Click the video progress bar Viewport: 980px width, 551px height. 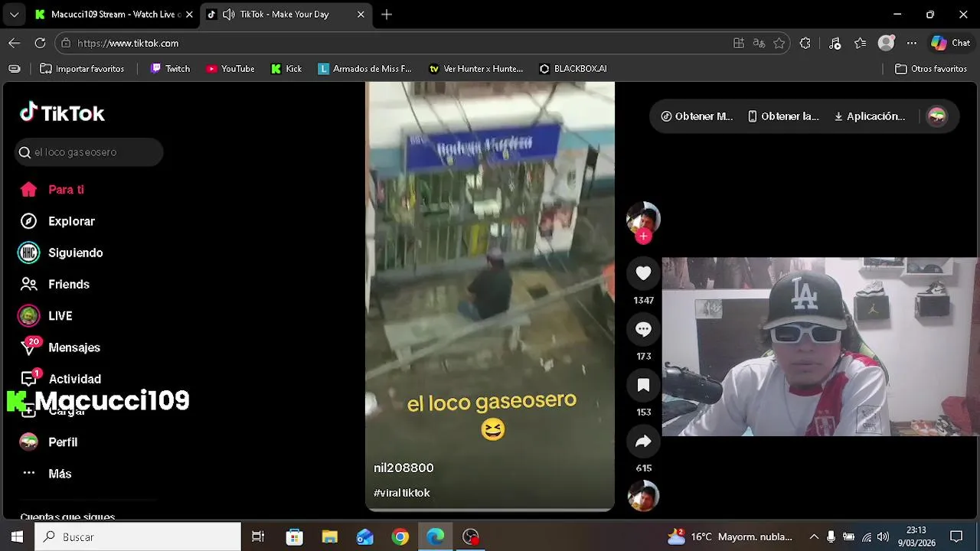coord(490,509)
